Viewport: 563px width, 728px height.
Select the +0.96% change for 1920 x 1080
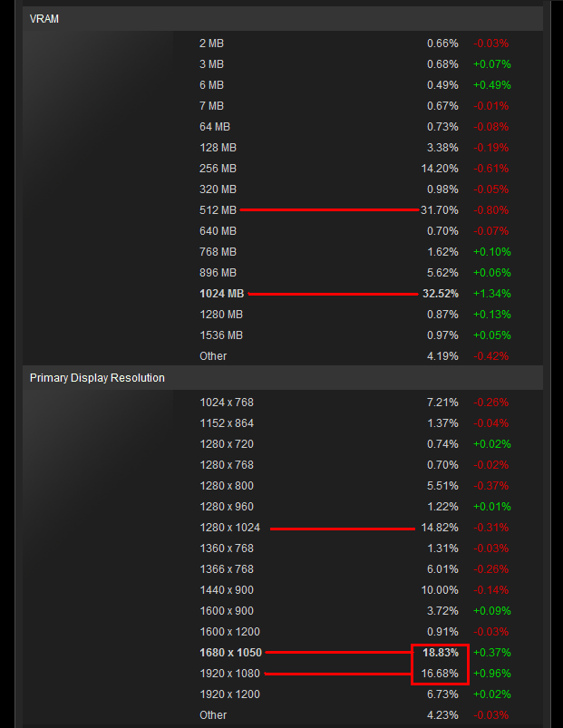pyautogui.click(x=492, y=674)
